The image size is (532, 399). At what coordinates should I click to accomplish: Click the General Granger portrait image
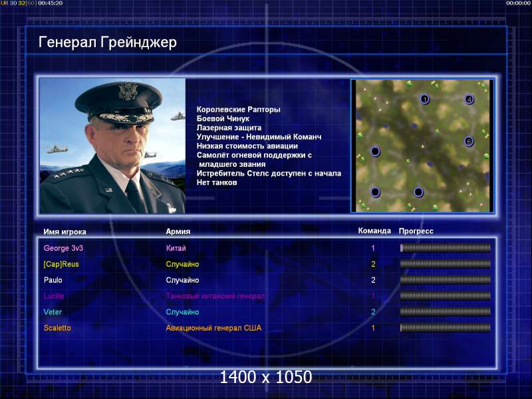112,146
